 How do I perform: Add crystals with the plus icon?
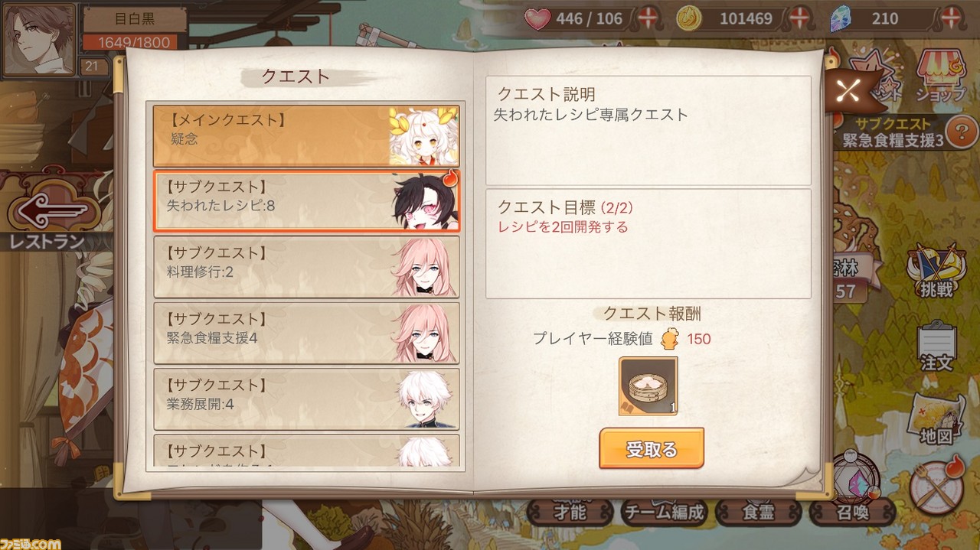[952, 18]
